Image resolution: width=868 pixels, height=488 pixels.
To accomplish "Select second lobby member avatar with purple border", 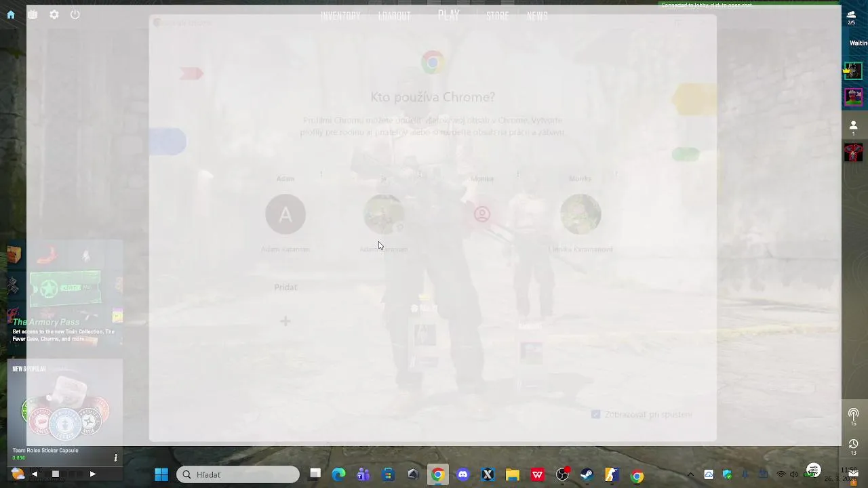I will tap(853, 98).
